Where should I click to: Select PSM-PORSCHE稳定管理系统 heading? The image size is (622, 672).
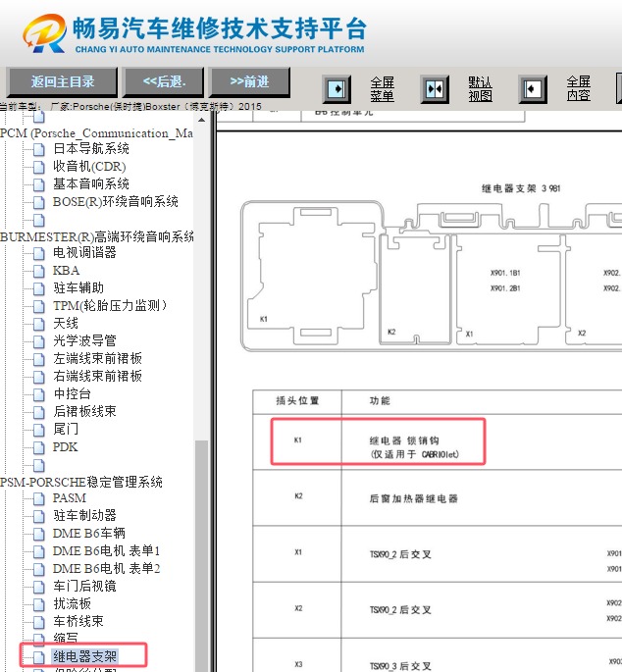tap(81, 482)
